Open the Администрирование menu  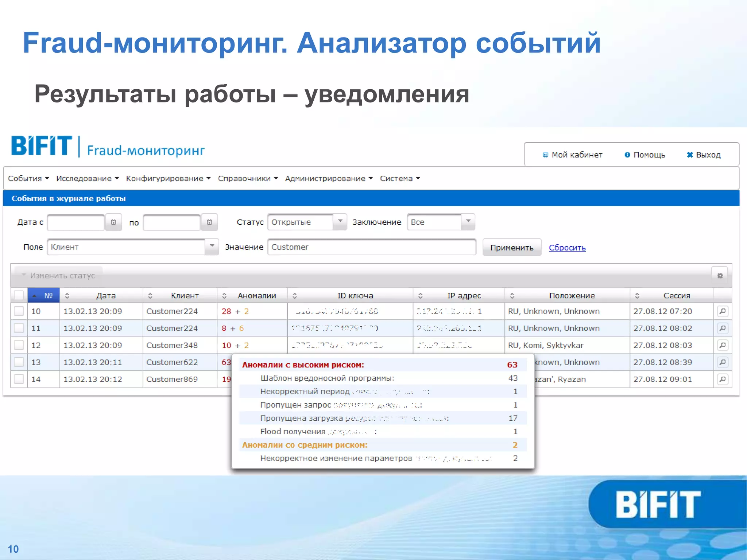pos(329,179)
